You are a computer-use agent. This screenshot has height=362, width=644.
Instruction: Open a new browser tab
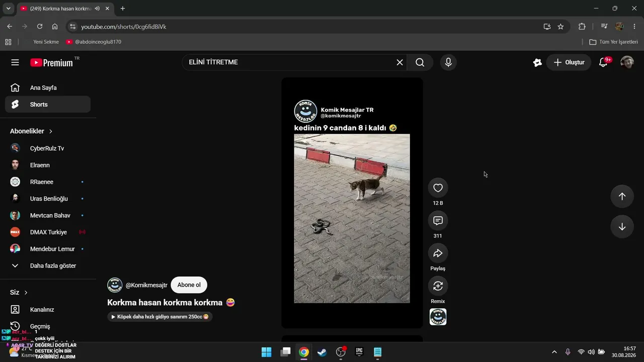pyautogui.click(x=123, y=9)
